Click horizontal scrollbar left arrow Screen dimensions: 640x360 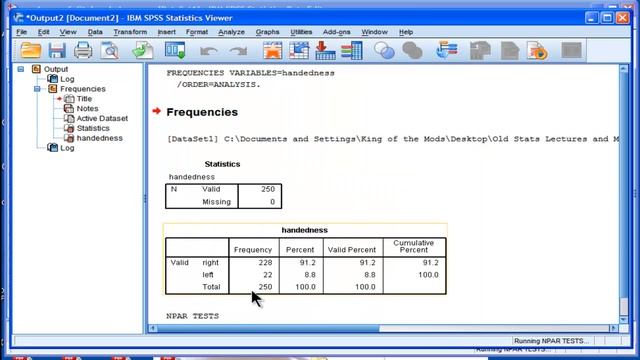153,328
